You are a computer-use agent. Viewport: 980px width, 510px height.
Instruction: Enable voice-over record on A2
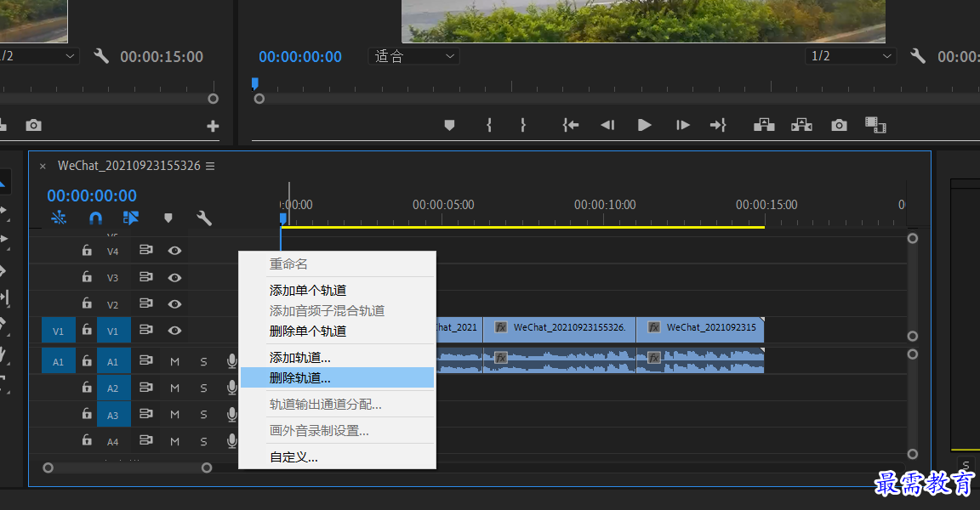click(x=232, y=388)
